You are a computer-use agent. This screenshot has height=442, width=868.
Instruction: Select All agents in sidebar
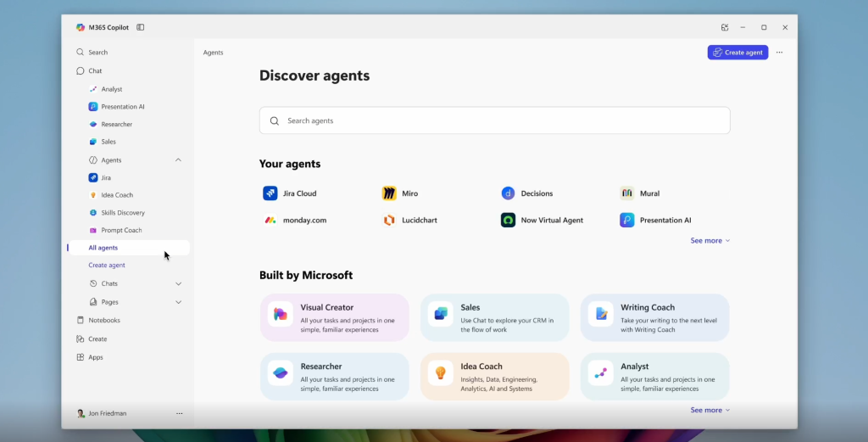tap(129, 248)
